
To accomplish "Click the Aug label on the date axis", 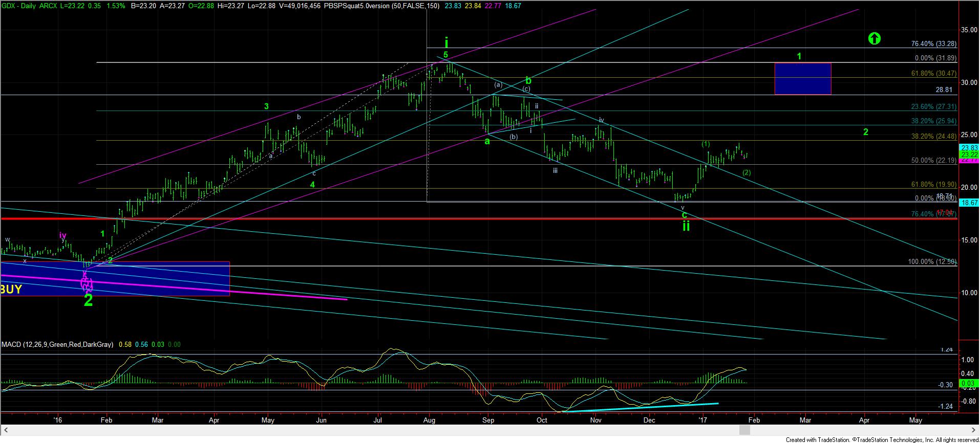I will pyautogui.click(x=430, y=420).
